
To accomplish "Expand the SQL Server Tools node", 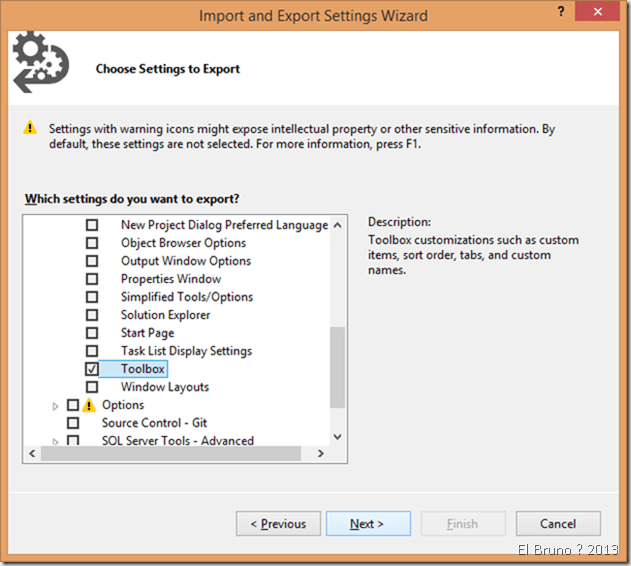I will tap(55, 441).
